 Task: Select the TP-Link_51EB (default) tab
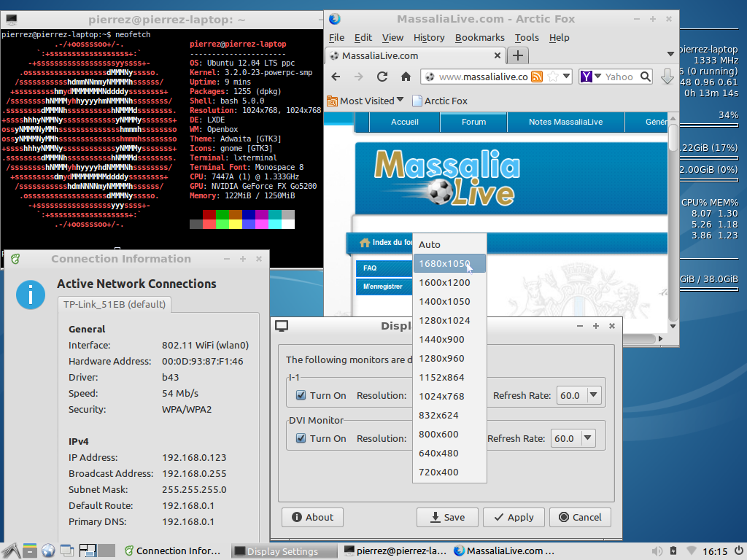[x=115, y=304]
